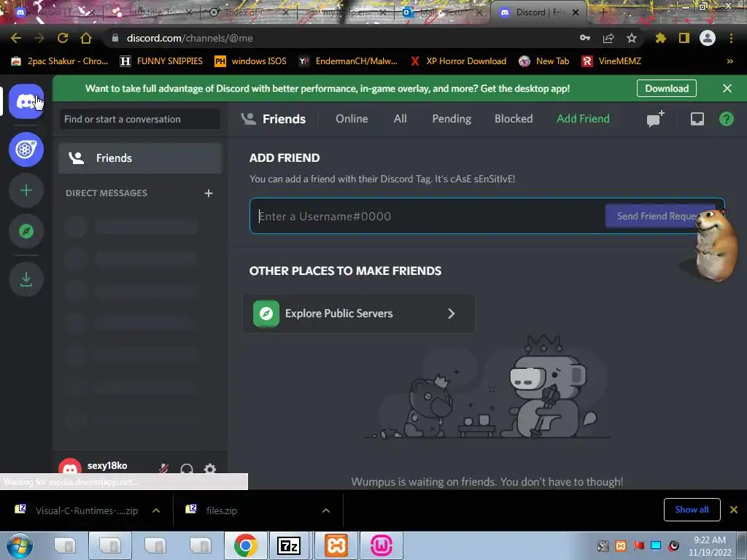Dismiss the green desktop app banner
The height and width of the screenshot is (560, 747).
[727, 88]
